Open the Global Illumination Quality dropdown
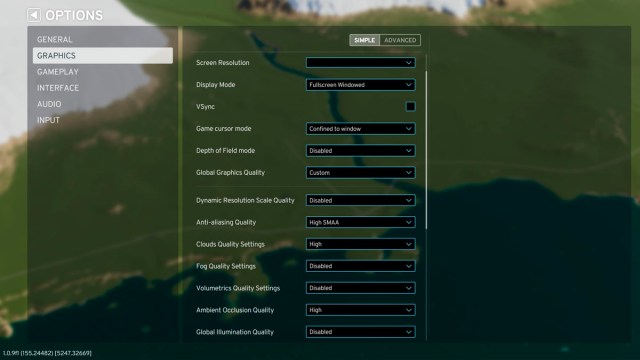640x360 pixels. click(361, 332)
